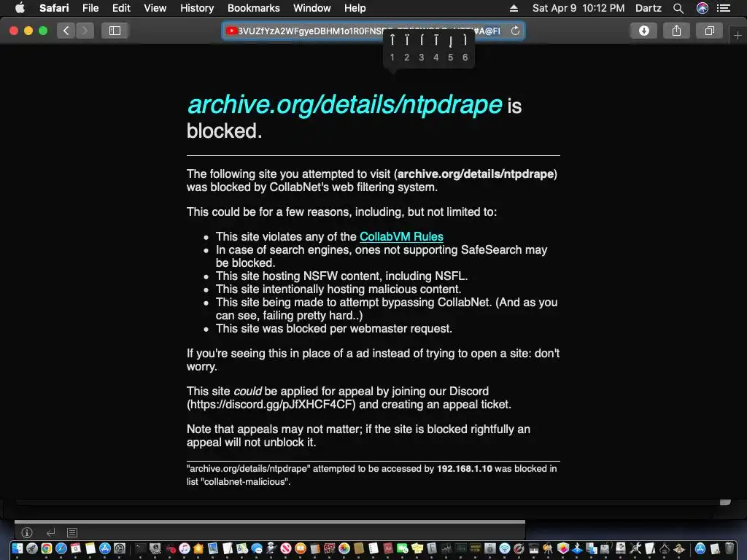Click Safari's forward arrow button

click(85, 31)
